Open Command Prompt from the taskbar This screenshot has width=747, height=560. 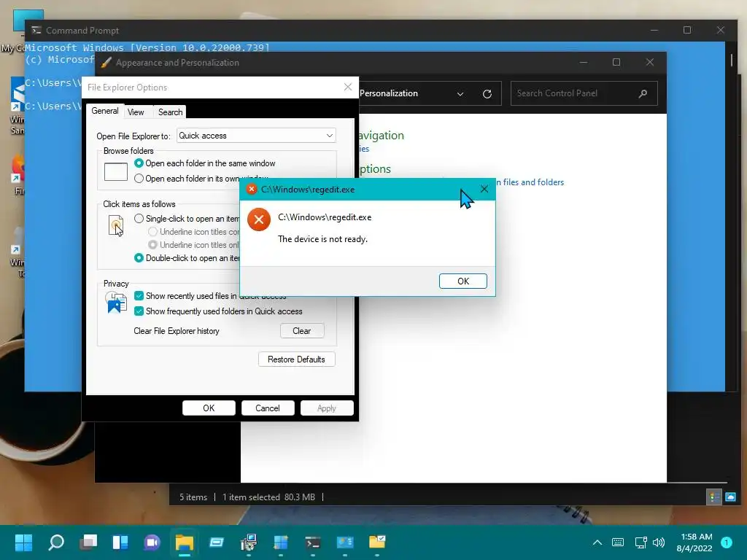tap(313, 542)
